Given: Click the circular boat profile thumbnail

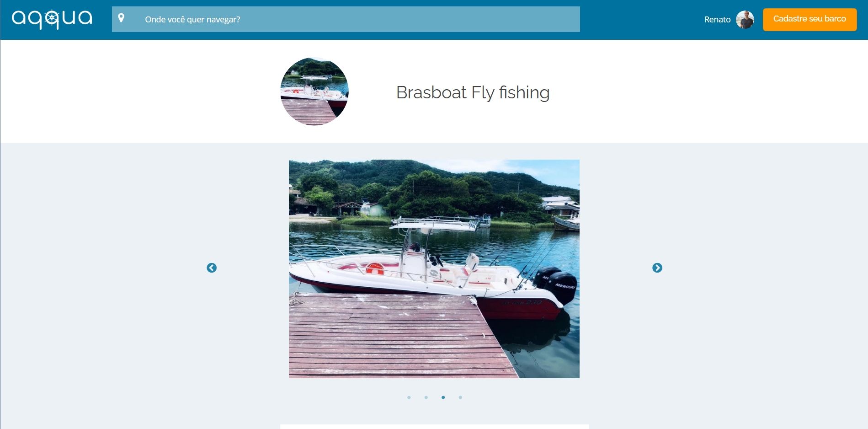Looking at the screenshot, I should (x=314, y=91).
